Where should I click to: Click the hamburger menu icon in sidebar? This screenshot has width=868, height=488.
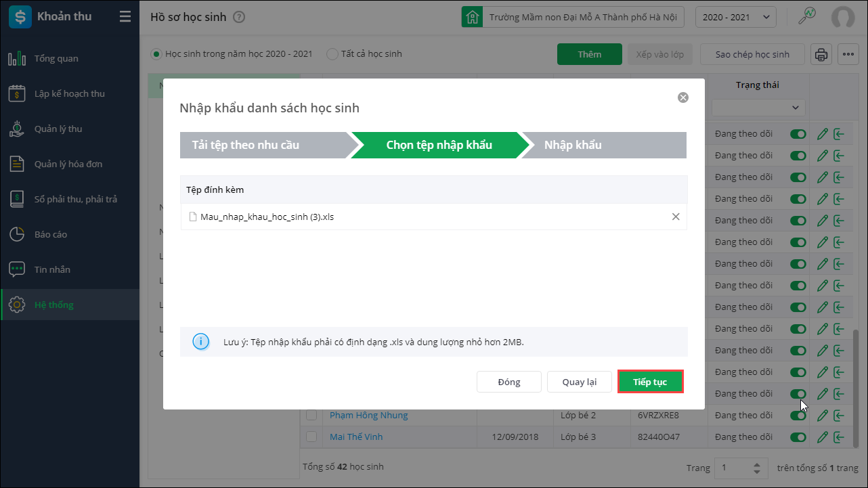[x=125, y=17]
